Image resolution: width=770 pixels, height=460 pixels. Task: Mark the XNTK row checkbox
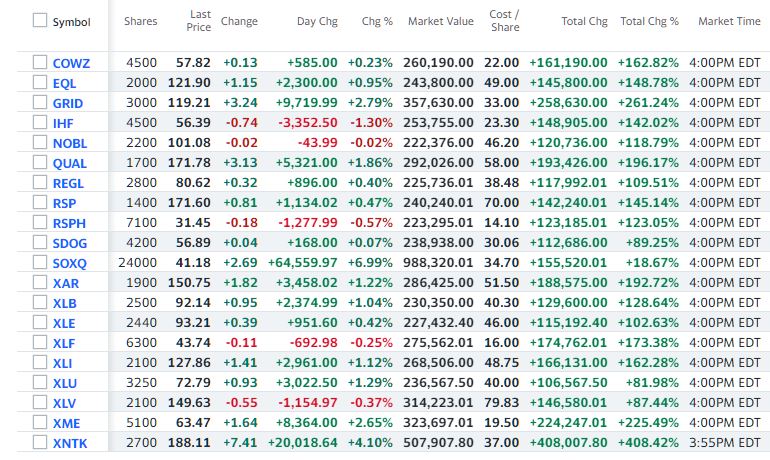39,443
